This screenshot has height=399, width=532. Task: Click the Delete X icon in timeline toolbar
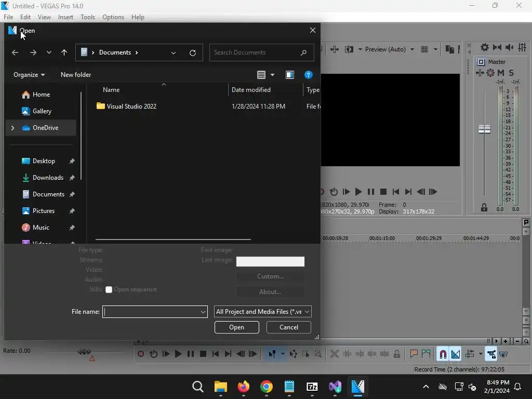334,354
